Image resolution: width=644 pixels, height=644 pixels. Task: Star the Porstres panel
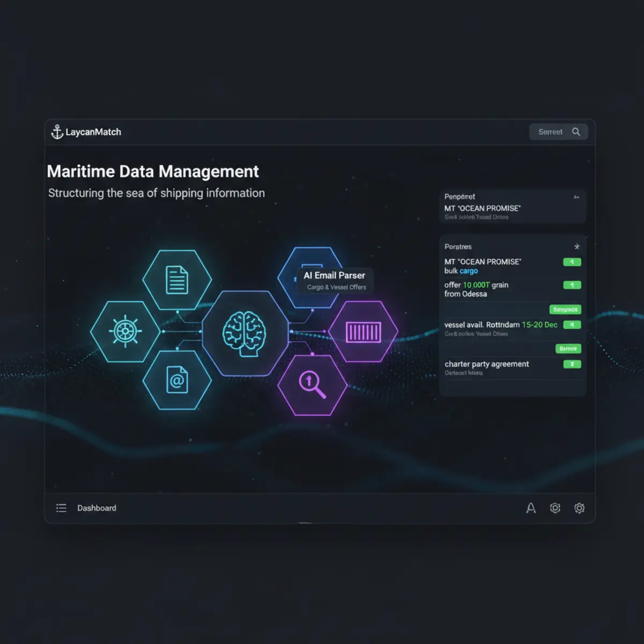point(577,247)
